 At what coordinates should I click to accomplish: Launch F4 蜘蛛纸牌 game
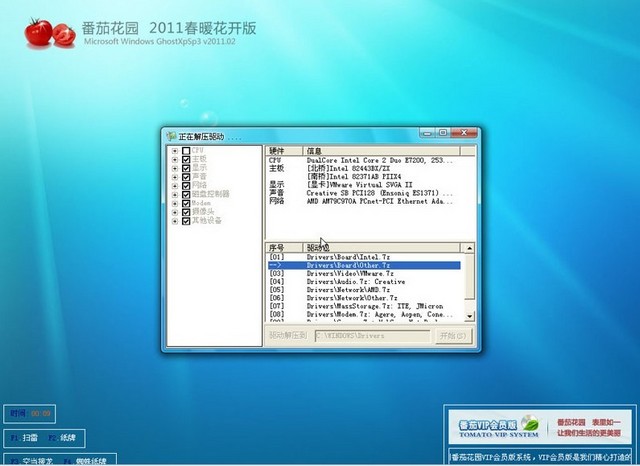point(85,462)
